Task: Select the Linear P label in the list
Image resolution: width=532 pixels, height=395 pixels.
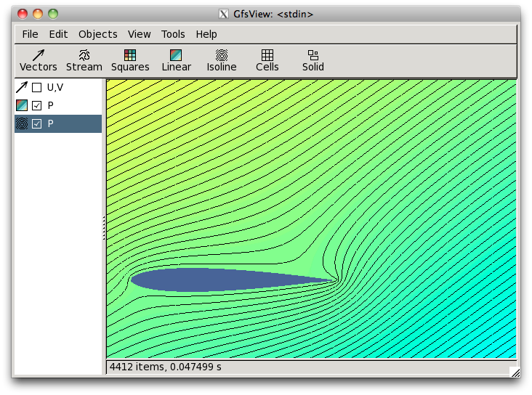Action: (51, 105)
